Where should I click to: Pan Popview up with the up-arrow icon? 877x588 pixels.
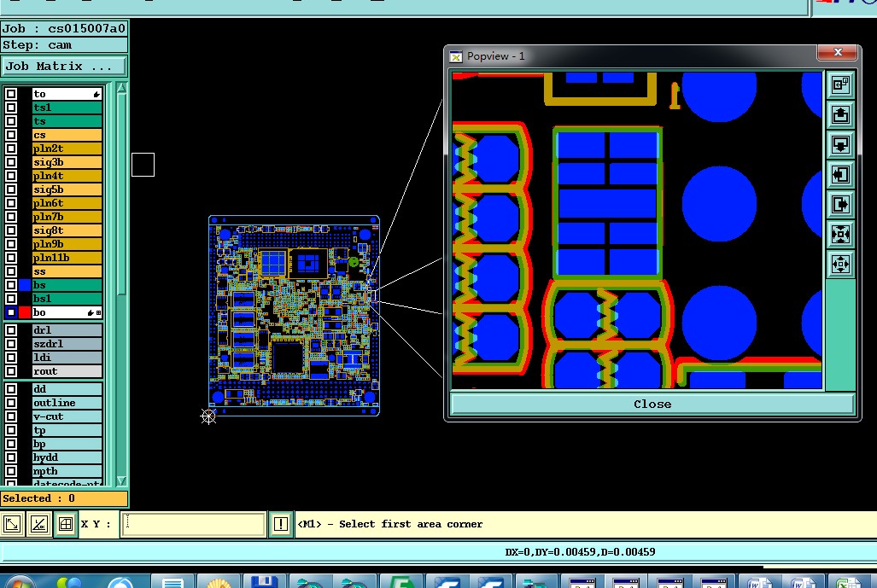[x=840, y=115]
